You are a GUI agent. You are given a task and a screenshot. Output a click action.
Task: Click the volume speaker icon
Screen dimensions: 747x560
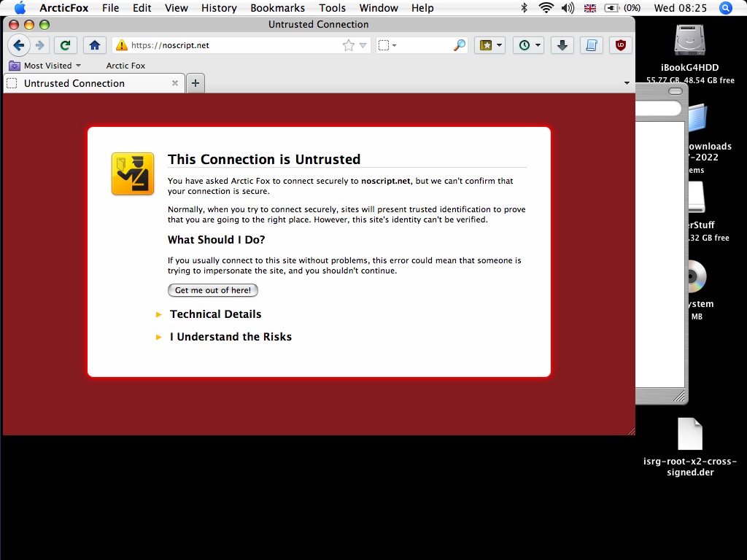568,7
